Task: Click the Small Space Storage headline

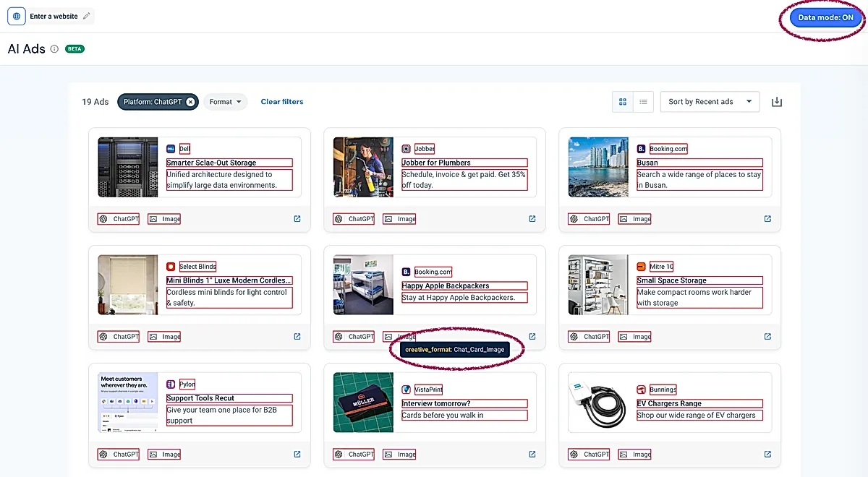Action: pyautogui.click(x=672, y=280)
